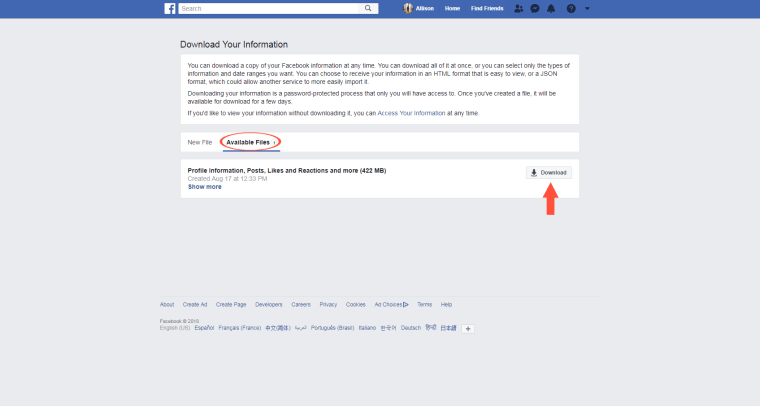The height and width of the screenshot is (406, 760).
Task: Open Find Friends in top bar
Action: 487,8
